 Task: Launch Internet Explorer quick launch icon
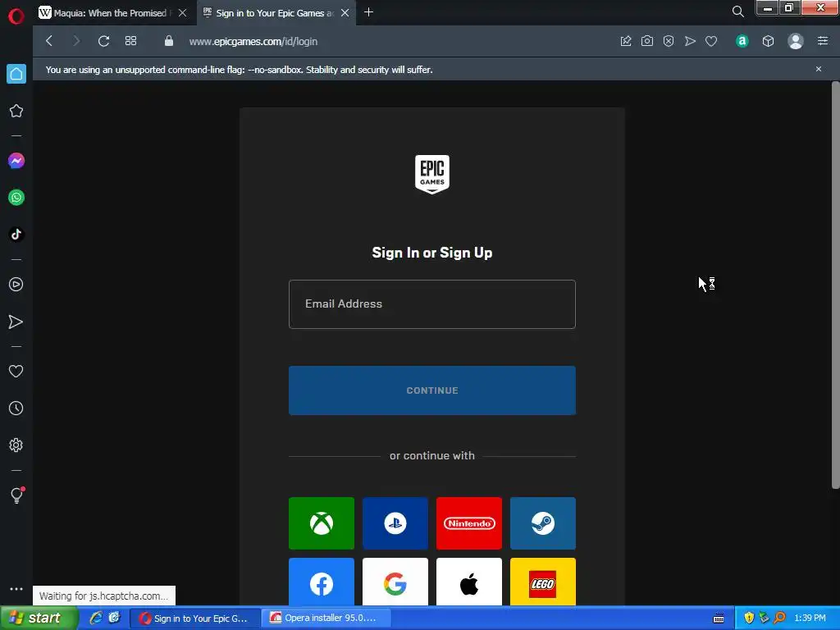coord(96,618)
